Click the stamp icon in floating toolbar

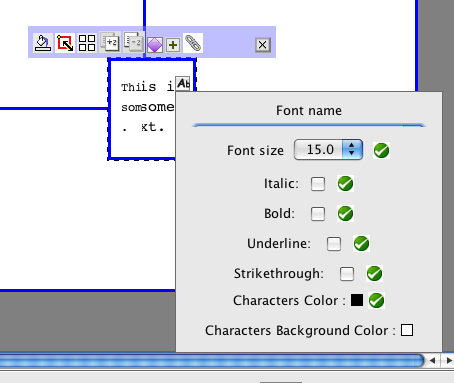point(43,43)
